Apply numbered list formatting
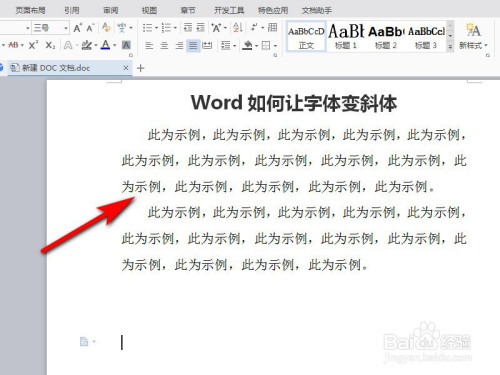The width and height of the screenshot is (500, 375). pyautogui.click(x=166, y=28)
